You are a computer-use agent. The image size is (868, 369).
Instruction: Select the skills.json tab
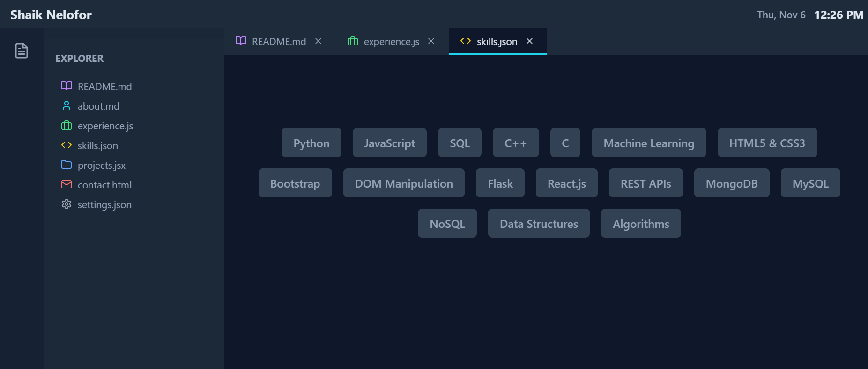coord(498,41)
